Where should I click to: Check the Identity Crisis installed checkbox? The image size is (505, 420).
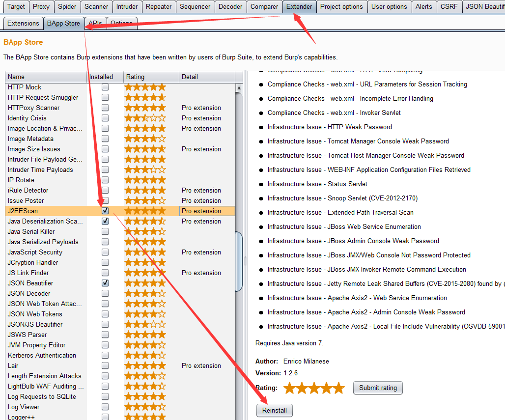[105, 118]
